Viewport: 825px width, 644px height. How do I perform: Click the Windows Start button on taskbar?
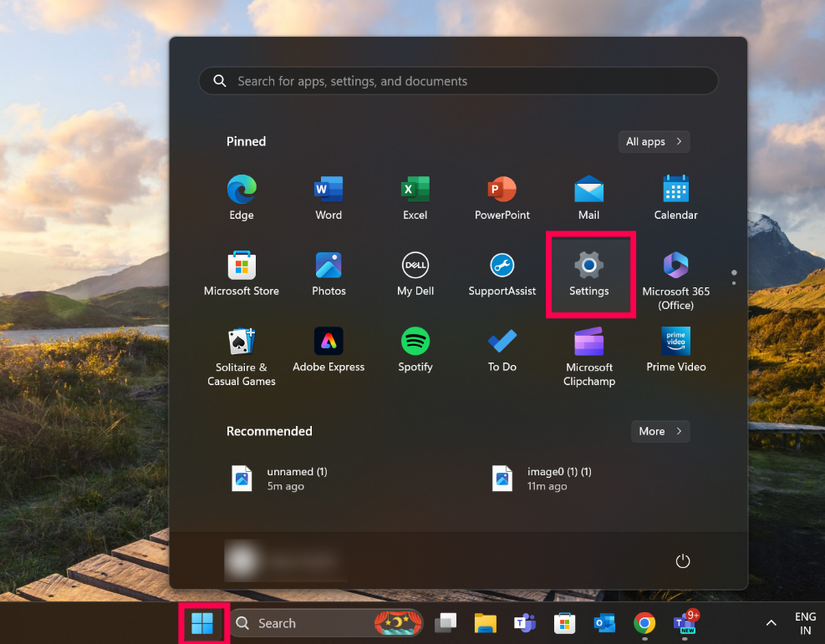pyautogui.click(x=202, y=623)
